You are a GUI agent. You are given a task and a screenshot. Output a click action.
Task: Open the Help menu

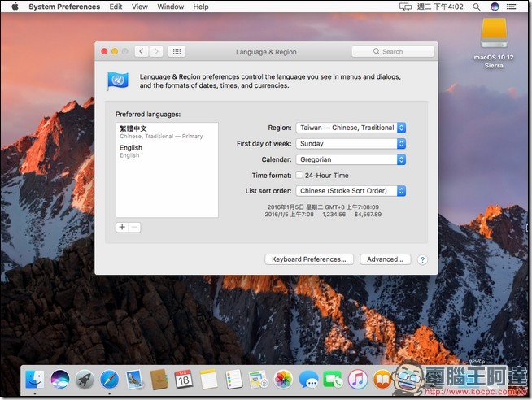click(x=201, y=7)
